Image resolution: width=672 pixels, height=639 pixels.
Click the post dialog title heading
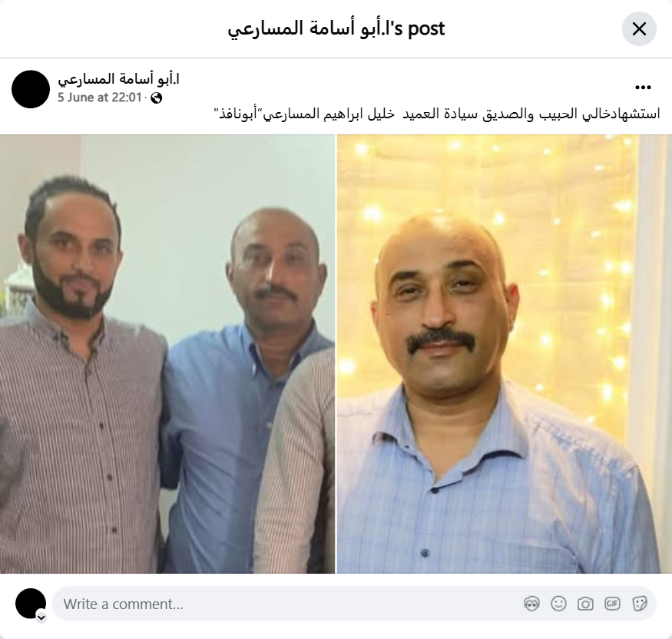(336, 28)
